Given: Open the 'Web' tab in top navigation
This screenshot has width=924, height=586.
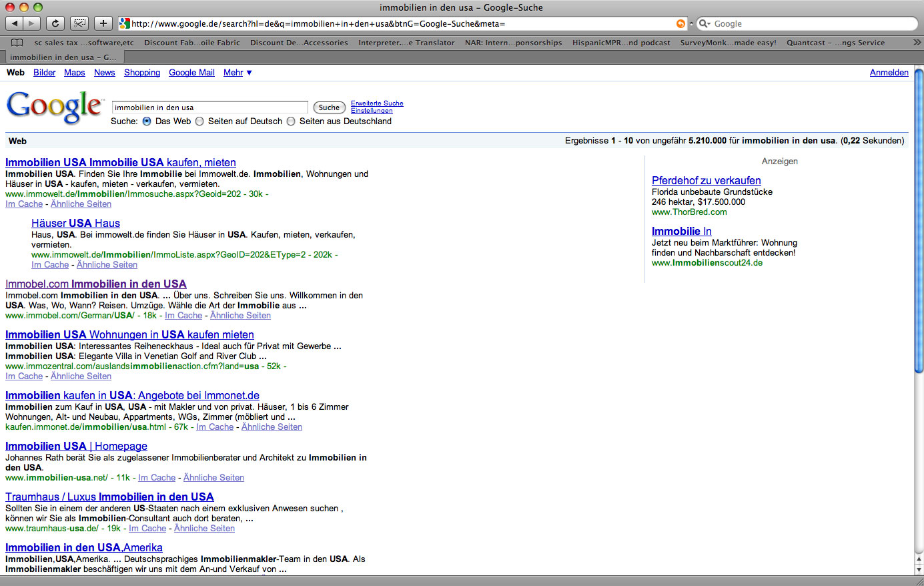Looking at the screenshot, I should [x=15, y=73].
